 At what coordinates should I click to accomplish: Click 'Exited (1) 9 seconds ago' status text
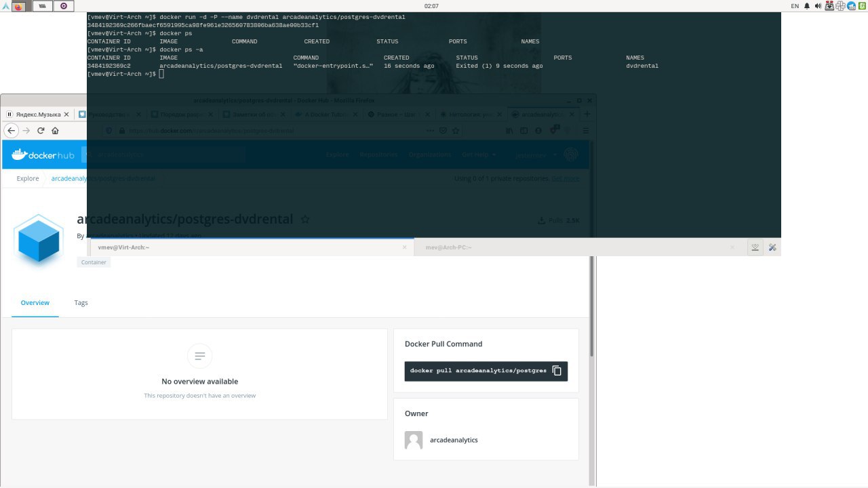click(499, 66)
